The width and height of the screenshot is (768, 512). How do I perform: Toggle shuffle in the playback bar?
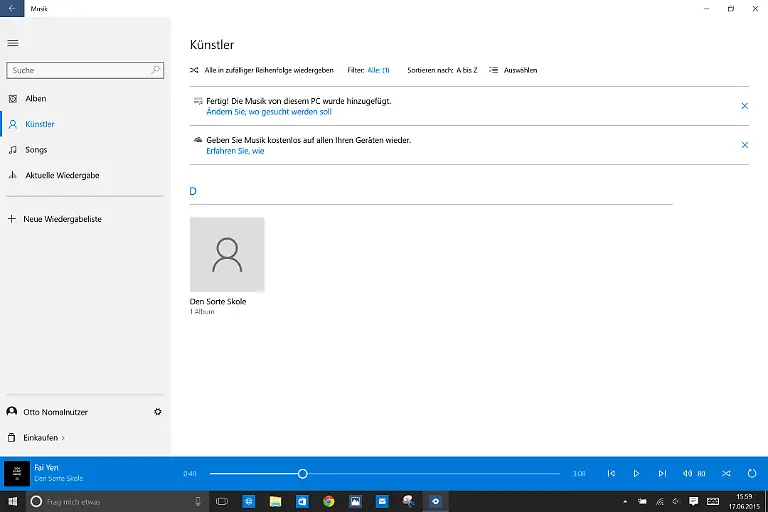point(726,473)
